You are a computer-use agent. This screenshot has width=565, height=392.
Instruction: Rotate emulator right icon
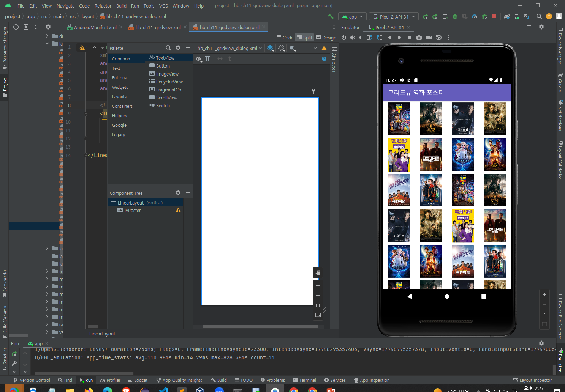click(380, 38)
